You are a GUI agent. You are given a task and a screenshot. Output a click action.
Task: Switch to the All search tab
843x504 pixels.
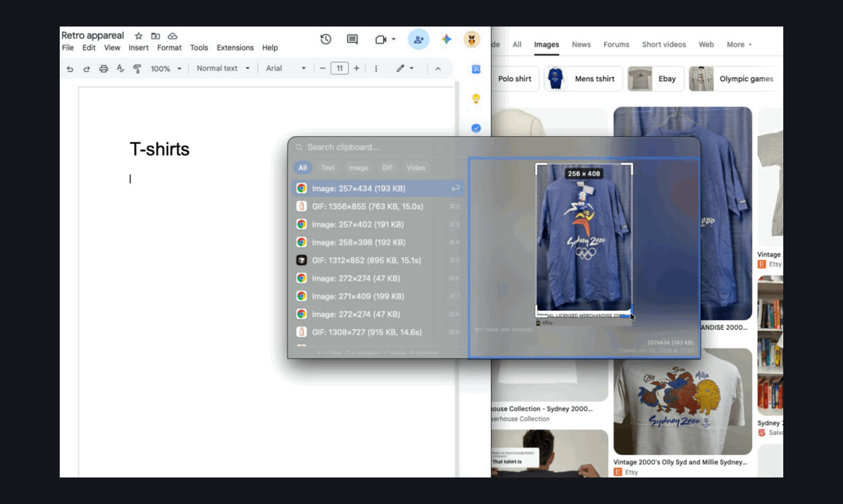click(x=517, y=44)
